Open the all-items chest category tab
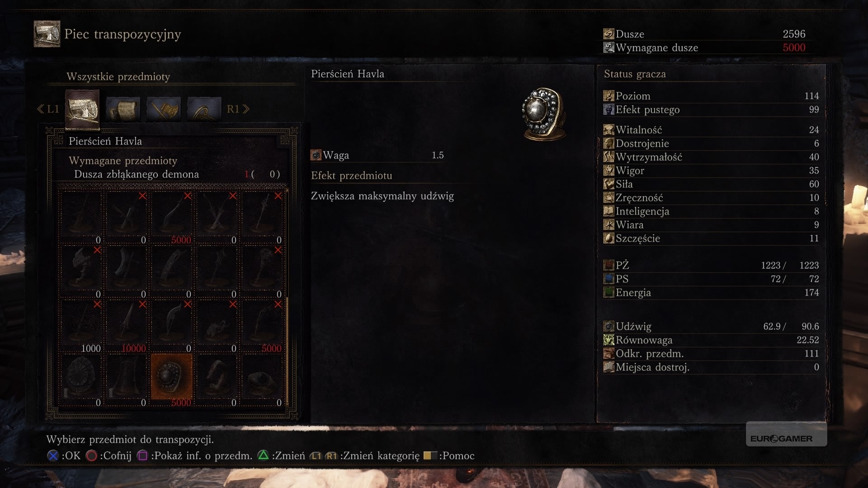Image resolution: width=868 pixels, height=488 pixels. (82, 109)
